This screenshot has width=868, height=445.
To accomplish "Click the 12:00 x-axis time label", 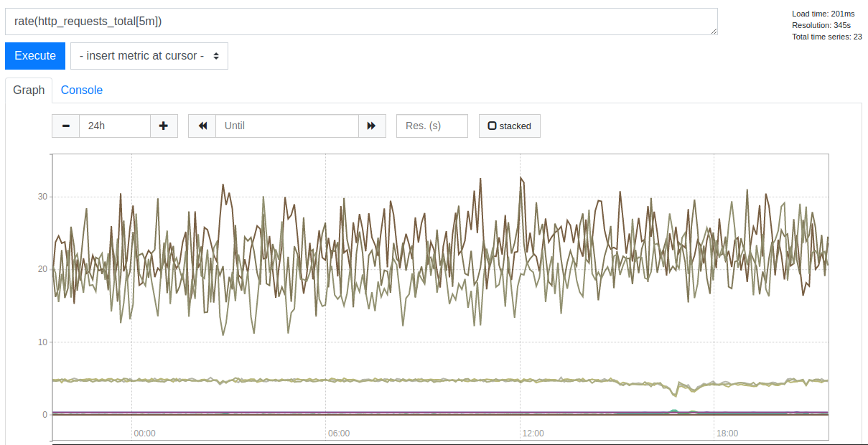I will pos(533,434).
